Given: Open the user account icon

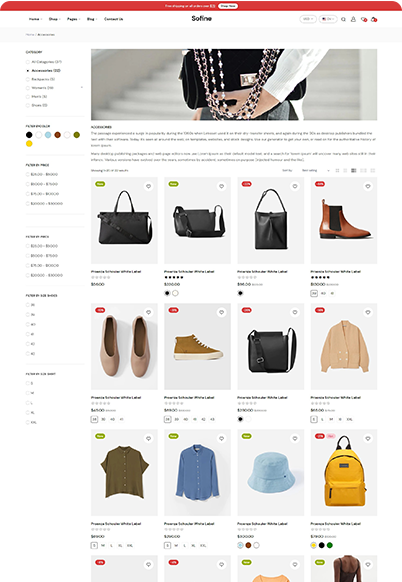Looking at the screenshot, I should [353, 19].
